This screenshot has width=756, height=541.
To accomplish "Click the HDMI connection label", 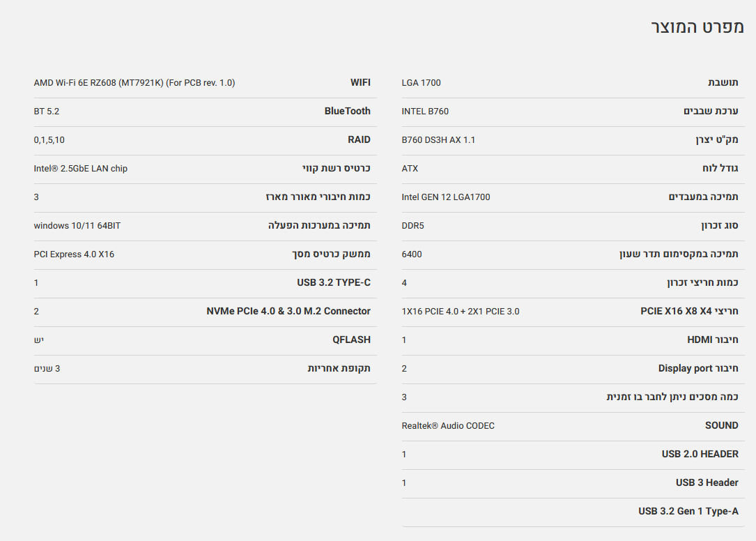I will coord(712,340).
